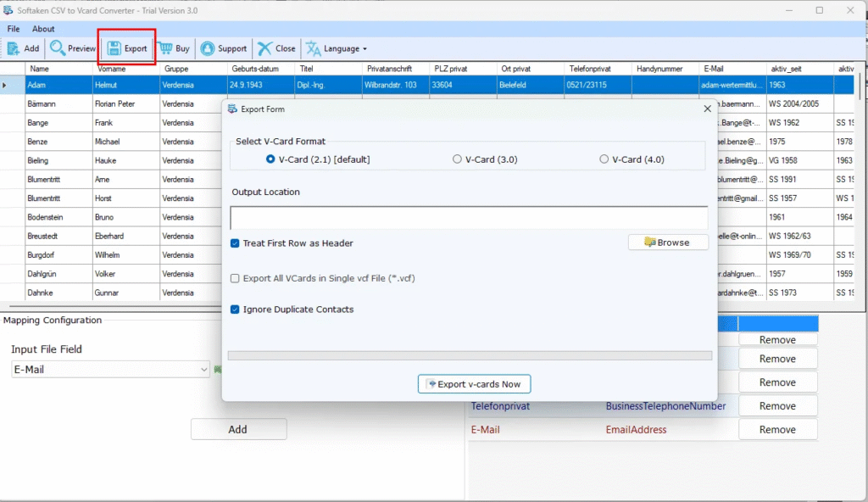Click the Add mapping button
This screenshot has height=502, width=868.
(x=238, y=429)
